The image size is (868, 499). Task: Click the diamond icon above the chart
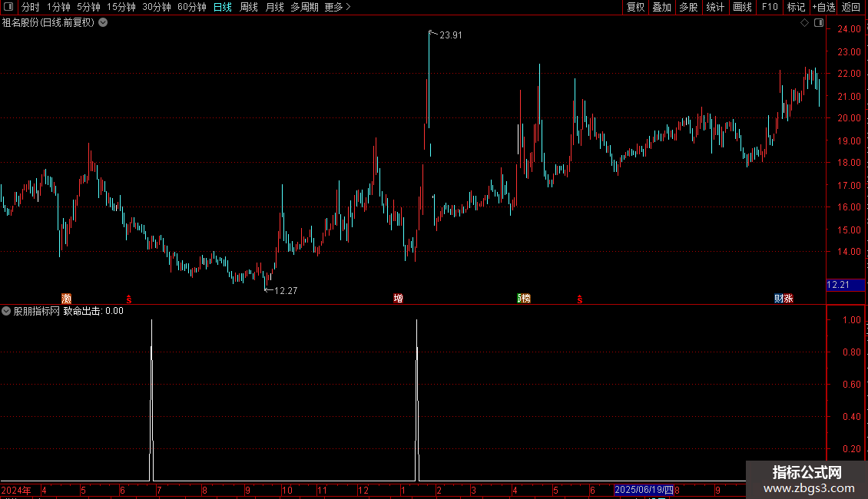coord(805,23)
